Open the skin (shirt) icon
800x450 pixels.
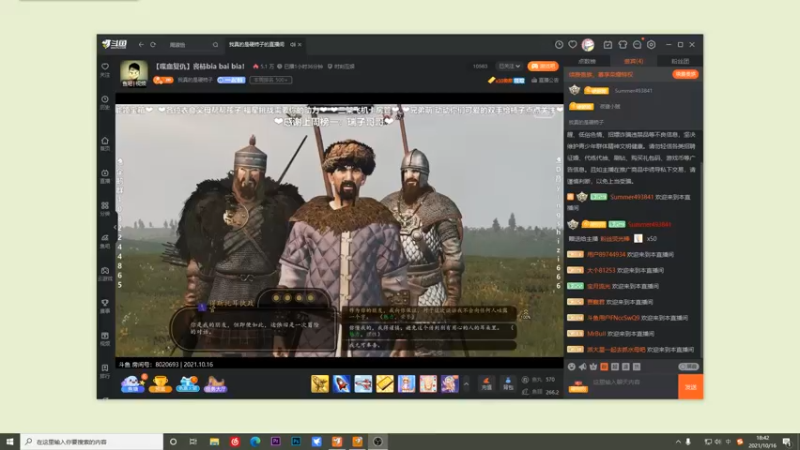[x=622, y=44]
